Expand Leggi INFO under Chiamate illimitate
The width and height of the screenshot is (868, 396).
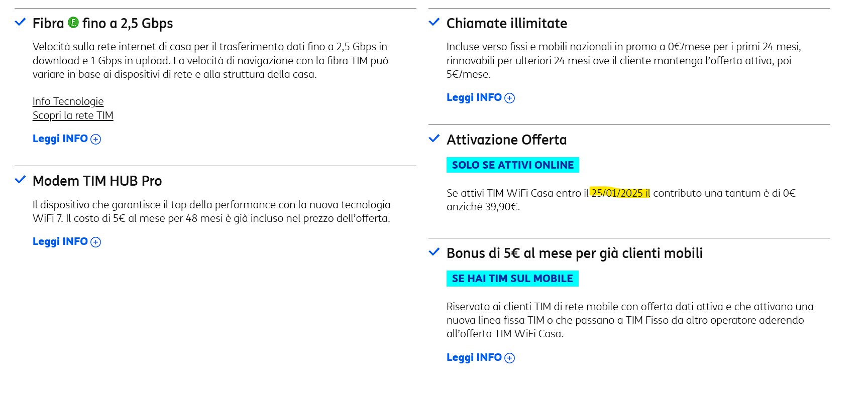pos(481,97)
